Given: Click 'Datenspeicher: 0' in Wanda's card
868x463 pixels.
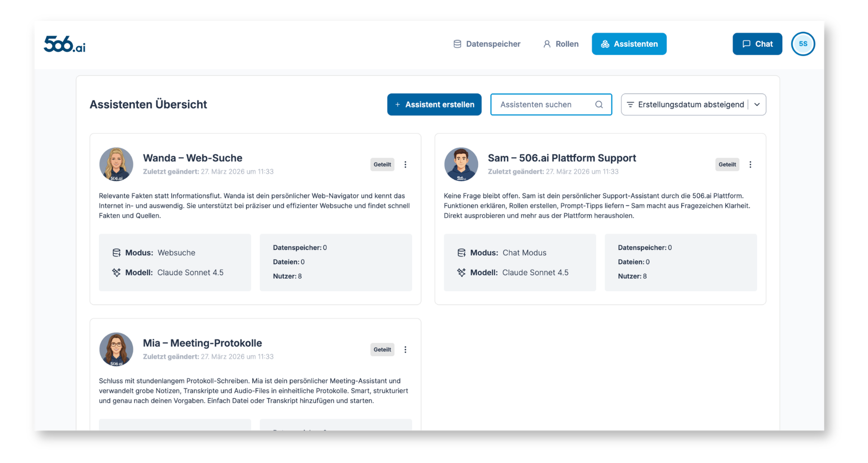Looking at the screenshot, I should click(x=300, y=247).
